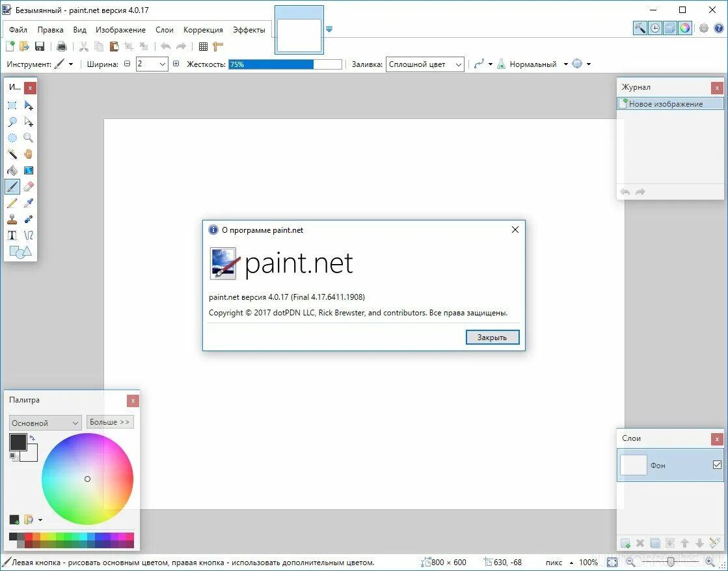
Task: Open the image list dropdown arrow
Action: tap(329, 29)
